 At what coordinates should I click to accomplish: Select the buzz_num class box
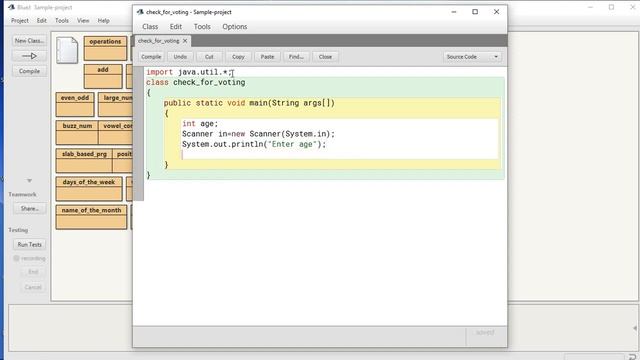[77, 132]
